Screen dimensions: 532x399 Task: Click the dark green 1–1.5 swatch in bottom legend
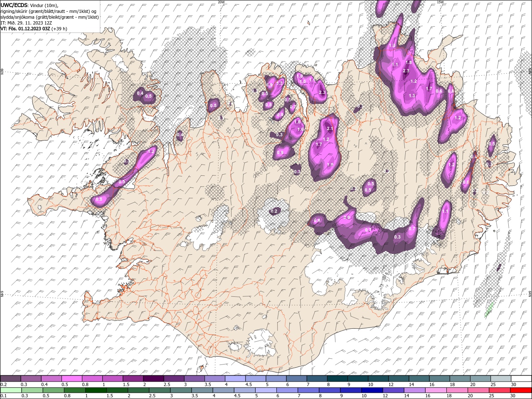click(x=96, y=390)
